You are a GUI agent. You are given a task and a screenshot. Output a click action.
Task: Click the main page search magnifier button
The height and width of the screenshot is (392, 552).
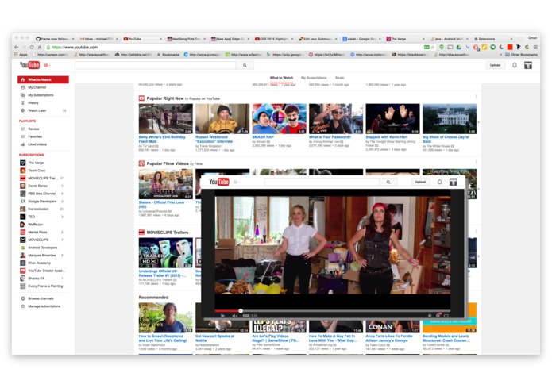coord(245,65)
